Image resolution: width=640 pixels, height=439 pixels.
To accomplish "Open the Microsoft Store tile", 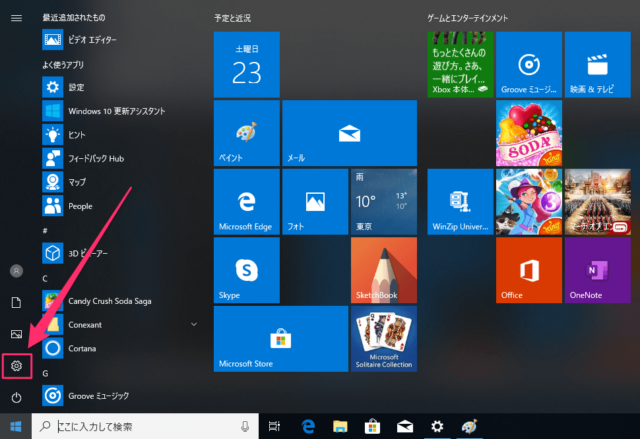I will tap(281, 339).
